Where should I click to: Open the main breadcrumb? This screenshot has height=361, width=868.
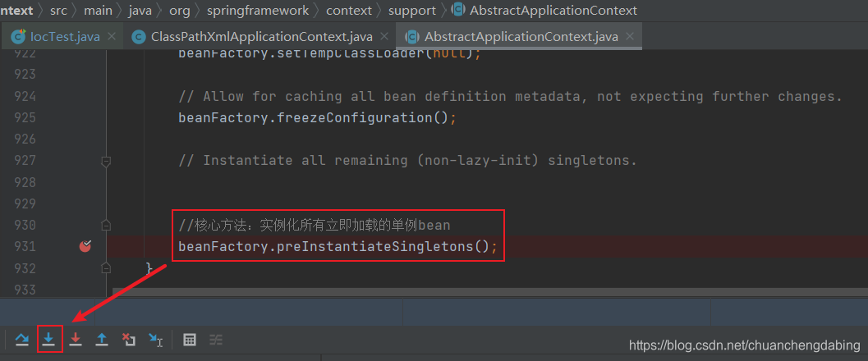(x=98, y=11)
